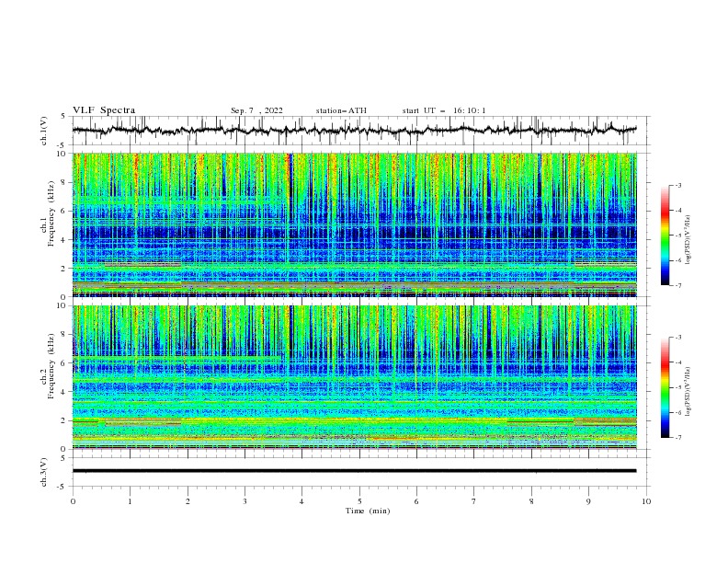Select the date 'Sep. 7 , 2022' header

point(256,110)
